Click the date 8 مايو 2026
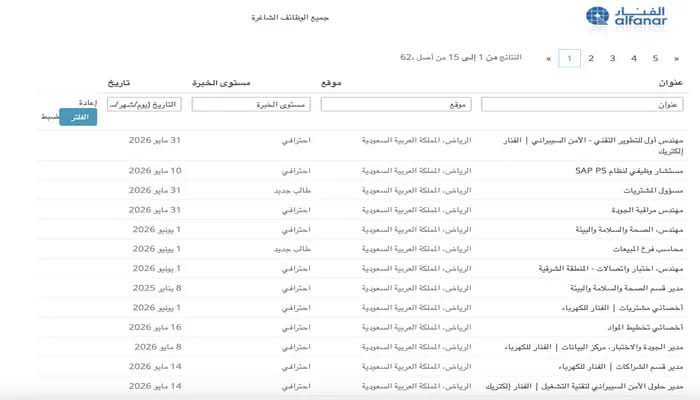This screenshot has width=700, height=400. pos(158,347)
